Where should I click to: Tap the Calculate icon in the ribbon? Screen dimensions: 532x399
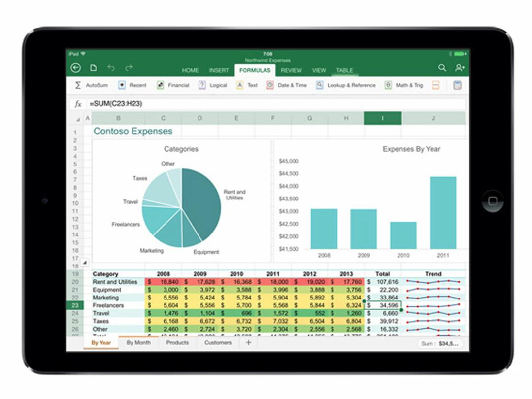(x=457, y=85)
